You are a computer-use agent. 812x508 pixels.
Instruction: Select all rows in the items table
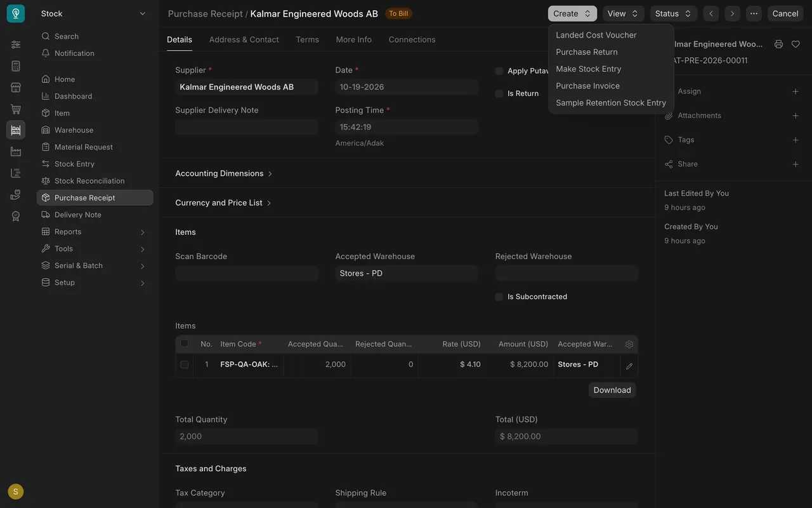[185, 344]
